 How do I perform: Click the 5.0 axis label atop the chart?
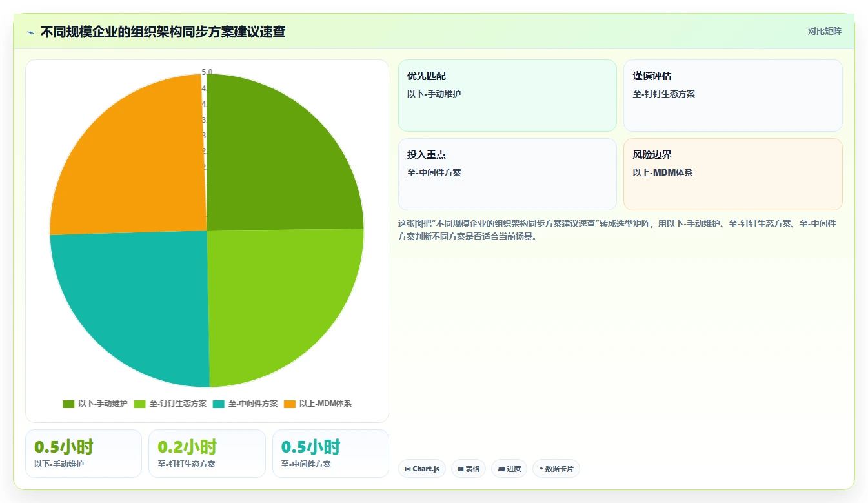tap(207, 72)
